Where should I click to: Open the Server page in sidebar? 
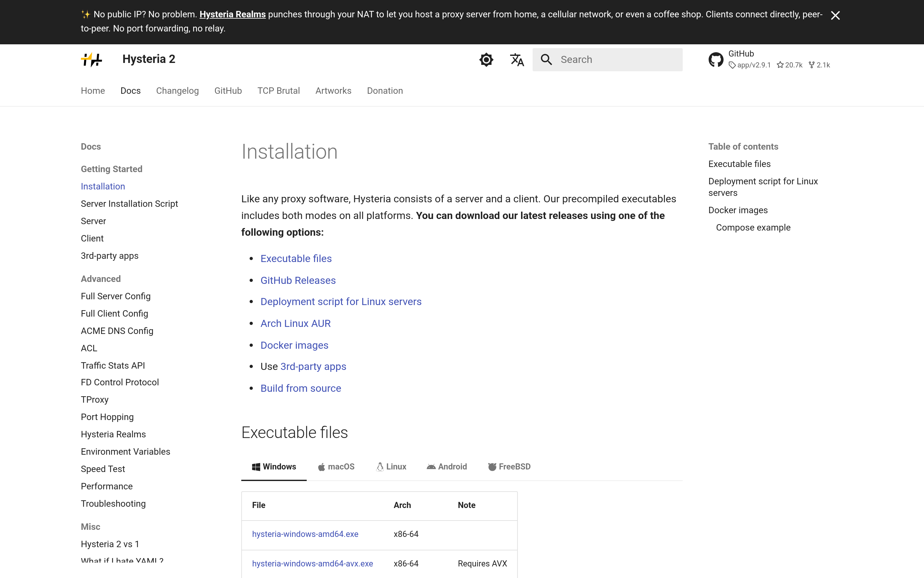pyautogui.click(x=94, y=221)
